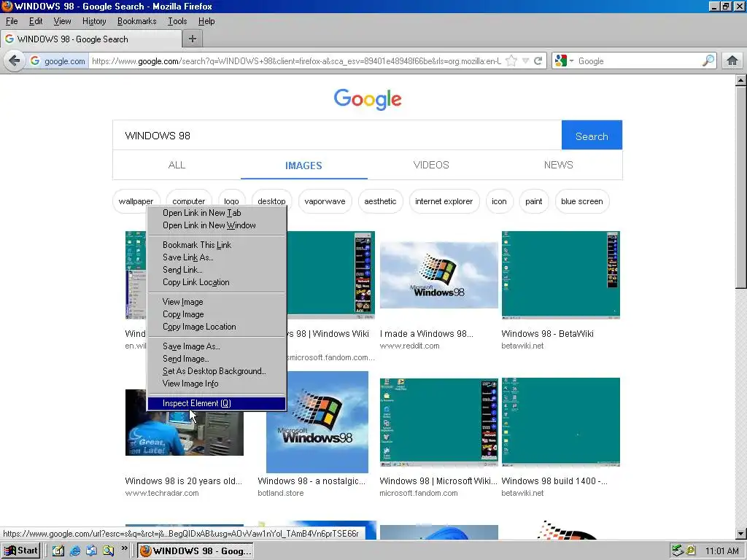Choose Save Link As...
Image resolution: width=747 pixels, height=560 pixels.
click(216, 257)
